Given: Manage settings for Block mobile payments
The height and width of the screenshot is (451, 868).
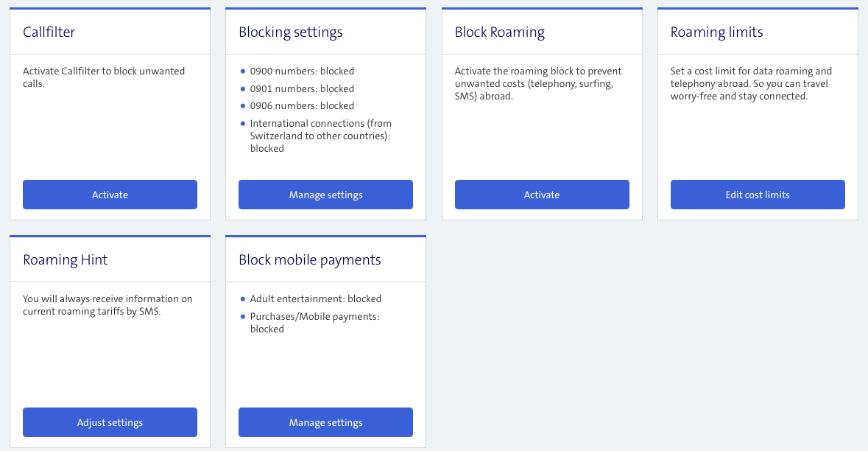Looking at the screenshot, I should tap(325, 422).
